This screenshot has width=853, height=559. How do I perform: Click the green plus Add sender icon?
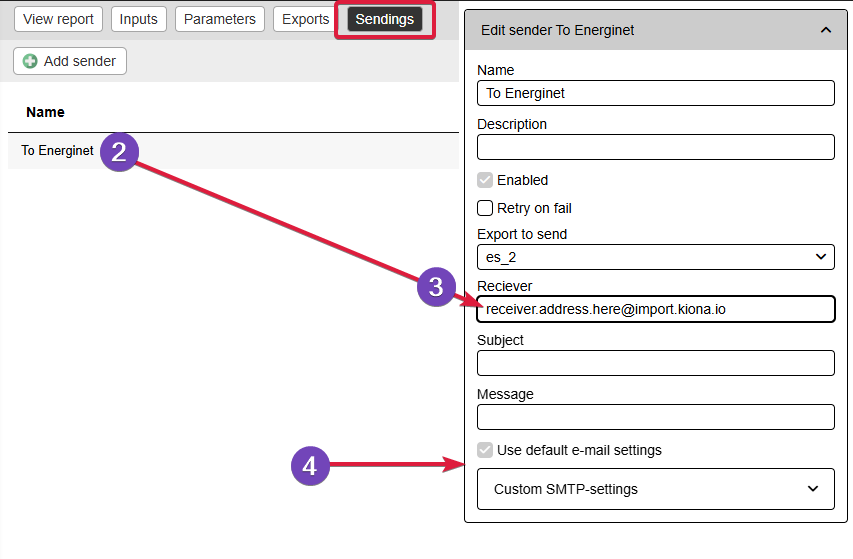click(x=30, y=61)
